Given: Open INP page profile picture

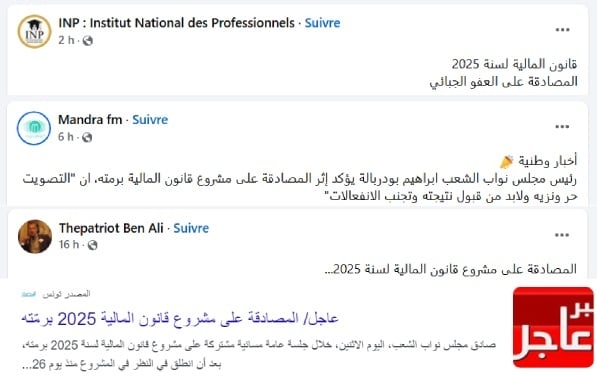Looking at the screenshot, I should [34, 31].
